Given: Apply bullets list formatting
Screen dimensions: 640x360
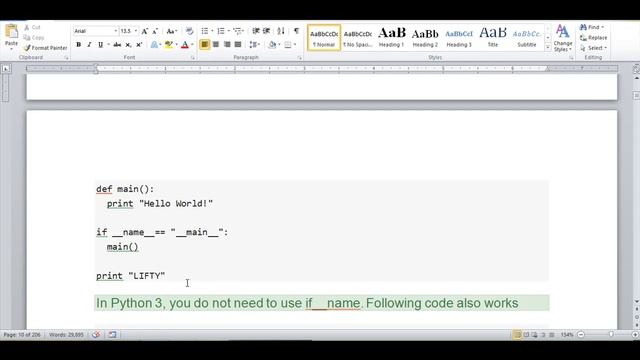Looking at the screenshot, I should tap(205, 31).
